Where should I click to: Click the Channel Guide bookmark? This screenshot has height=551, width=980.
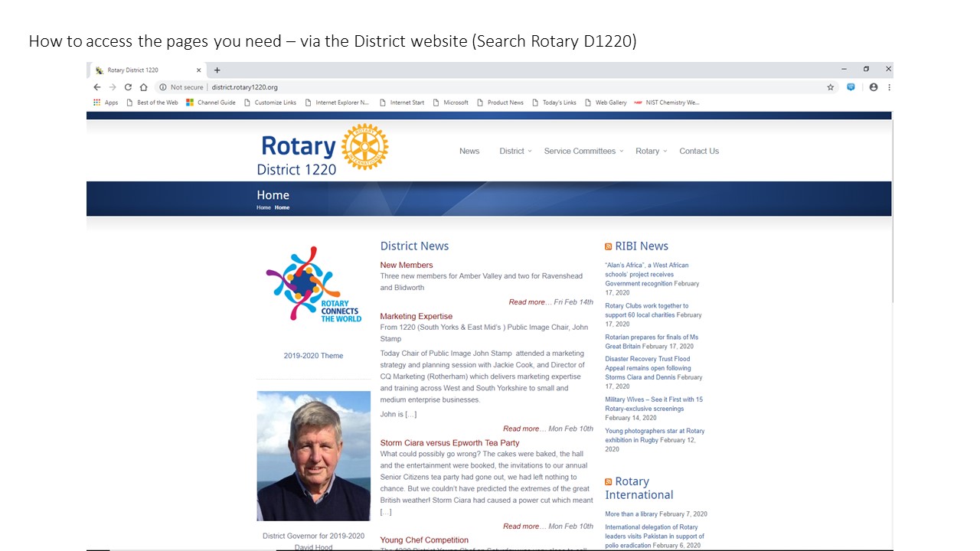tap(211, 103)
